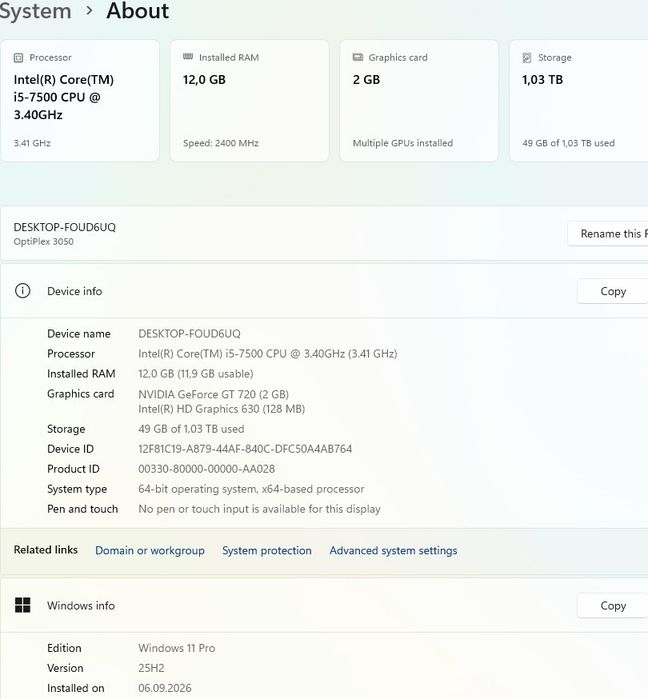The height and width of the screenshot is (699, 648).
Task: Click the Installed RAM memory icon
Action: 188,57
